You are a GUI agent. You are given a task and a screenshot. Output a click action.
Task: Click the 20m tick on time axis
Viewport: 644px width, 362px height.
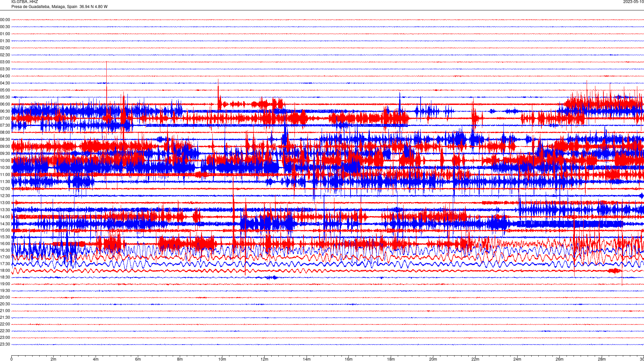coord(433,359)
